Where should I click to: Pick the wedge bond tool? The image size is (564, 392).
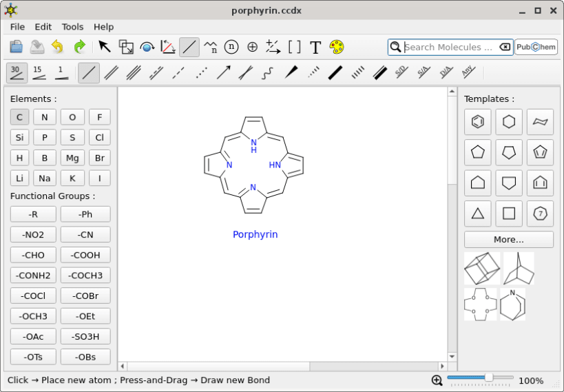(291, 72)
